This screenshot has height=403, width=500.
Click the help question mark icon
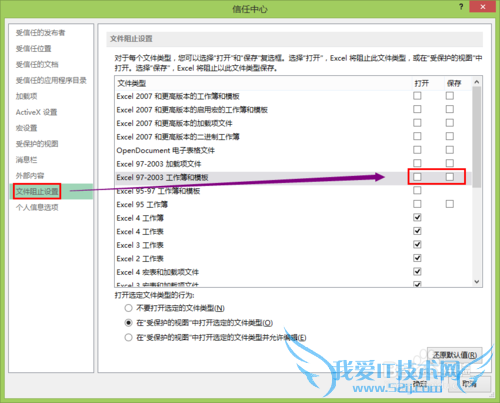click(461, 7)
